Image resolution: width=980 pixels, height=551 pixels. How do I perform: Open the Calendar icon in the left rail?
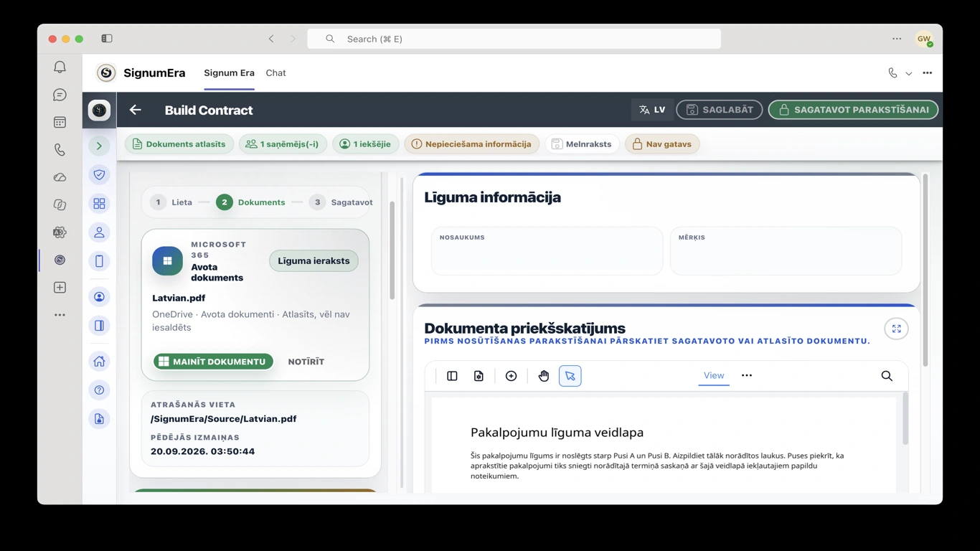(x=60, y=123)
